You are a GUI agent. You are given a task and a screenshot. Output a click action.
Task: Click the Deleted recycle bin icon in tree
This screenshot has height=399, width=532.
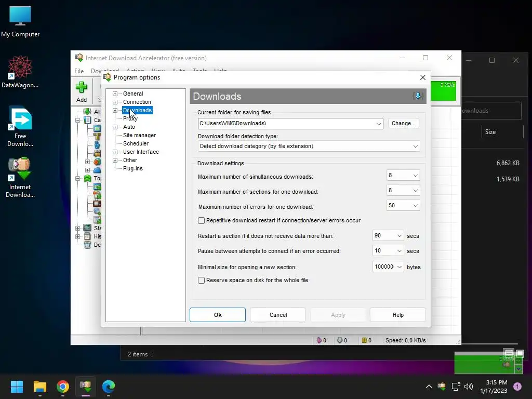[87, 245]
